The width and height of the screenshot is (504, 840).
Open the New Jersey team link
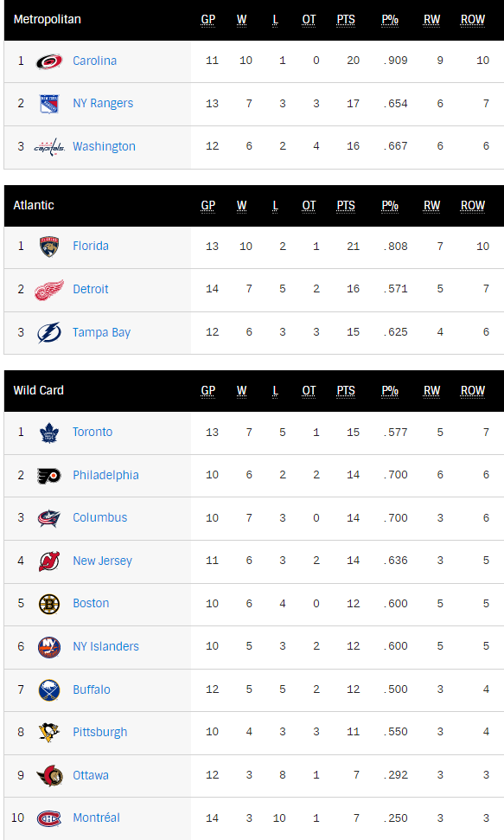(102, 561)
